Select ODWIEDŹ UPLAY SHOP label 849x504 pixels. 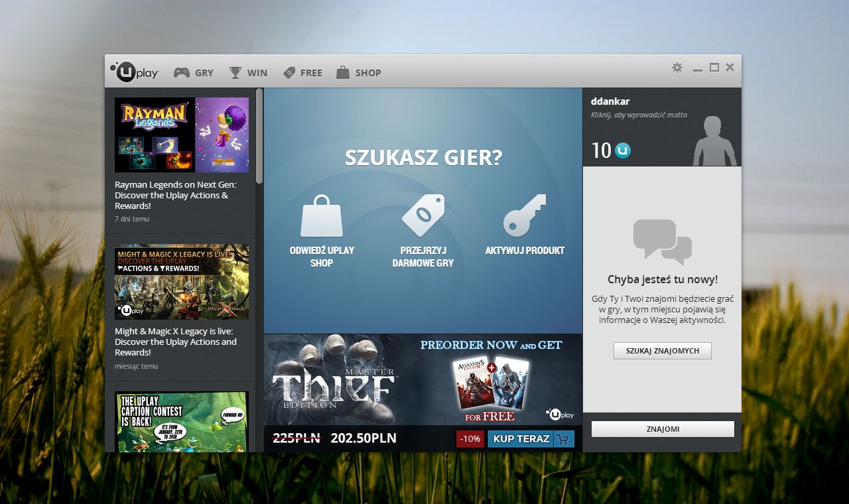coord(322,257)
